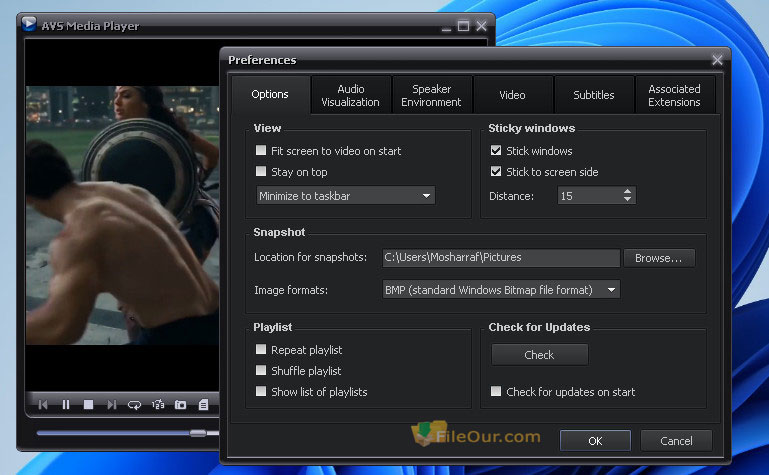769x475 pixels.
Task: Toggle the shuffle order 123 icon
Action: coord(158,404)
